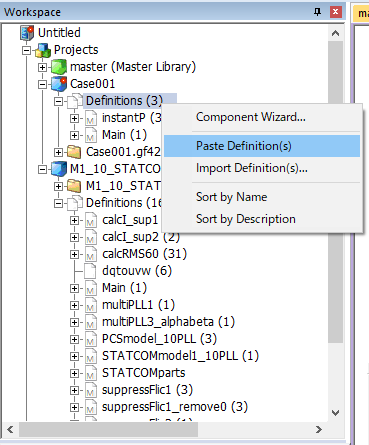Click the vertical scrollbar down arrow
The width and height of the screenshot is (369, 445).
[x=336, y=413]
